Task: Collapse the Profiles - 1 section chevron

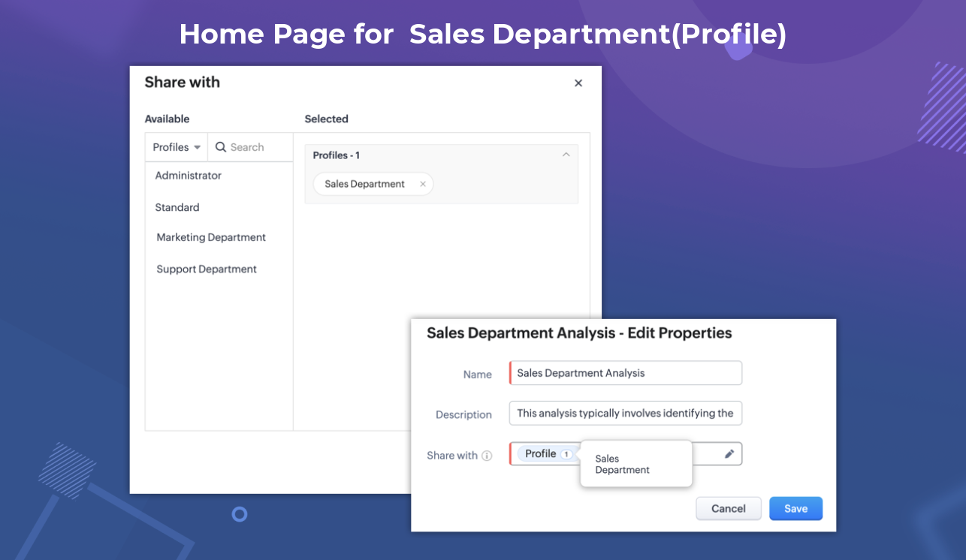Action: pyautogui.click(x=566, y=155)
